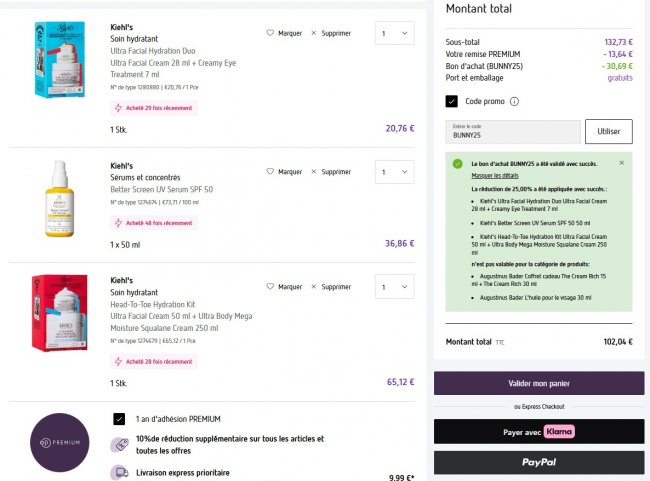The width and height of the screenshot is (650, 481).
Task: Click the X icon to remove Better Screen UV Serum
Action: tap(314, 172)
